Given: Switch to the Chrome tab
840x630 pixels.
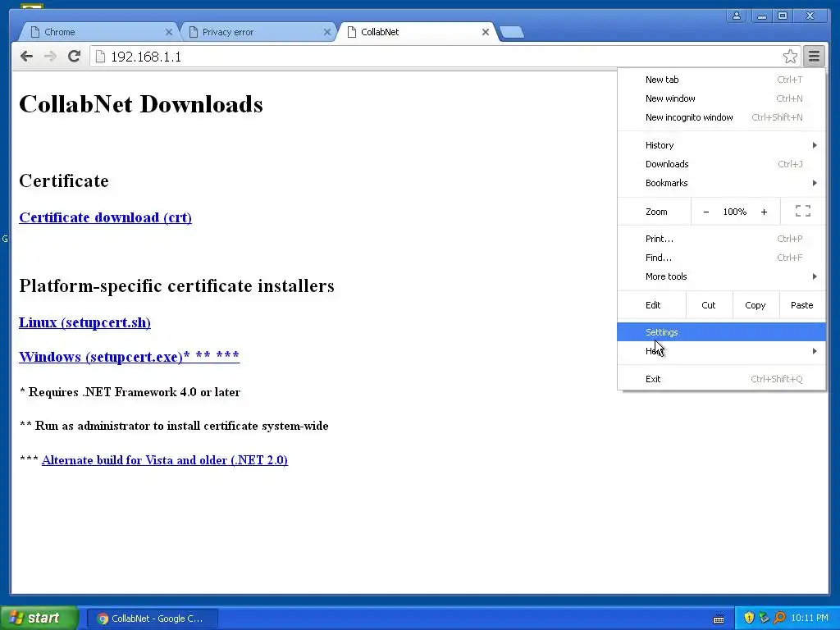Looking at the screenshot, I should click(x=99, y=32).
